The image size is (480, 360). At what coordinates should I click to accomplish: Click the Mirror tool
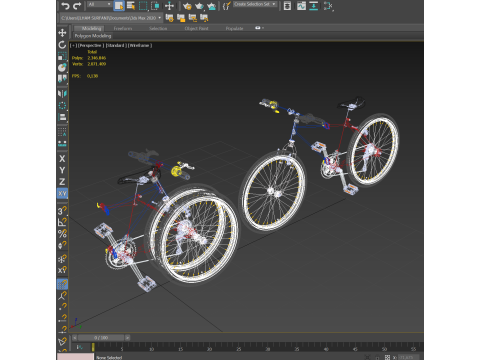(x=62, y=94)
